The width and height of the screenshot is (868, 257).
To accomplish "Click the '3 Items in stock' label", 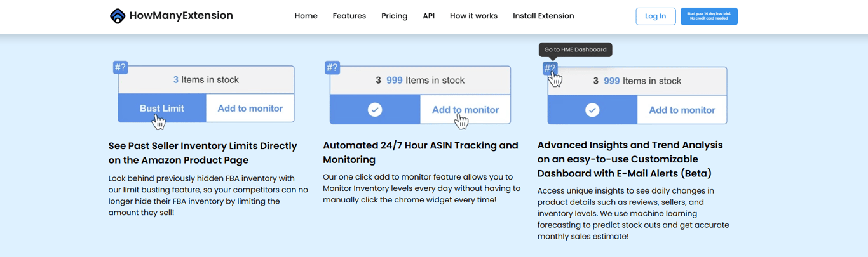I will [206, 80].
